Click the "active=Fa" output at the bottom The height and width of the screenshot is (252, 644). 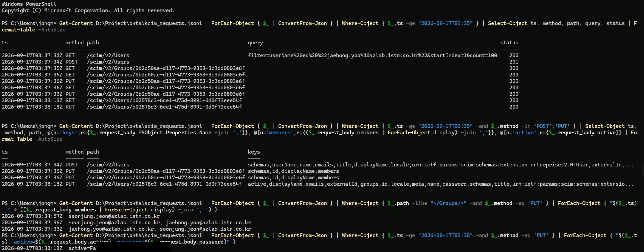[82, 248]
